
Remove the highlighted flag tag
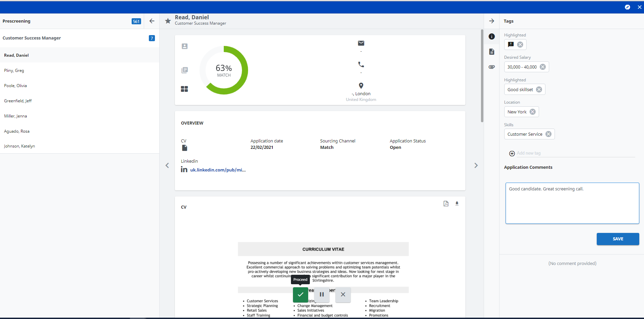[520, 45]
